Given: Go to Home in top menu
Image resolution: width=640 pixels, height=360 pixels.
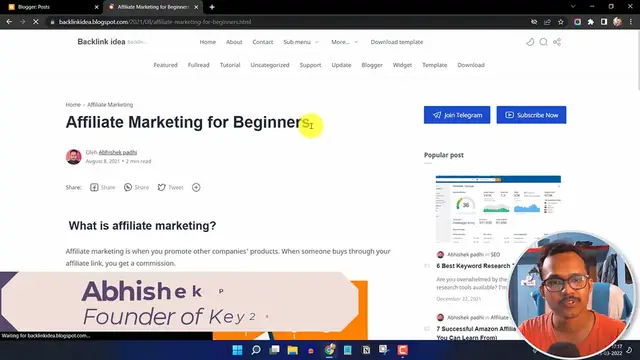Looking at the screenshot, I should coord(207,42).
